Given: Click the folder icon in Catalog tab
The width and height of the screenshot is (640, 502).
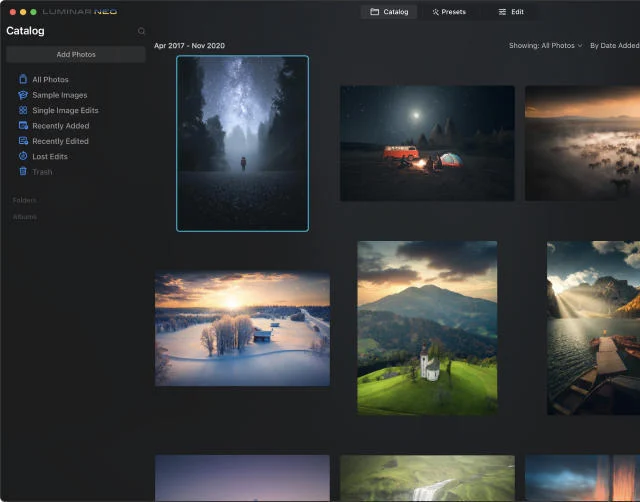Looking at the screenshot, I should point(374,12).
